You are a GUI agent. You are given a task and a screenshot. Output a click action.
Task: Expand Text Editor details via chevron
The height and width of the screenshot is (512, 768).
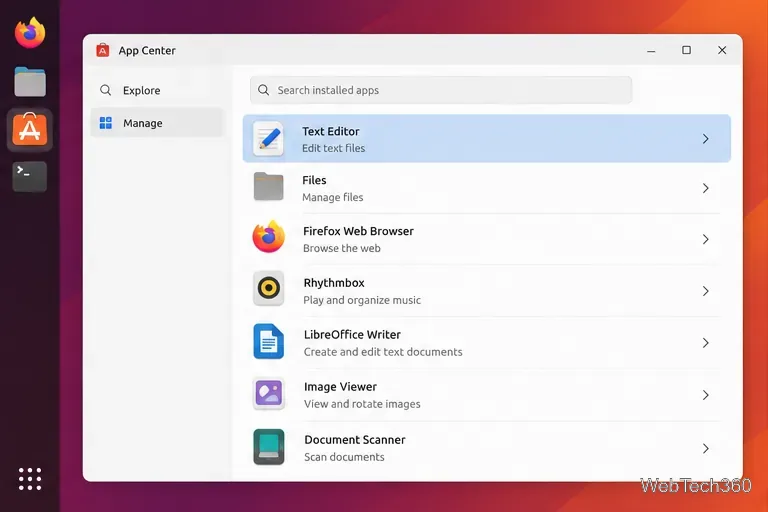[x=705, y=139]
